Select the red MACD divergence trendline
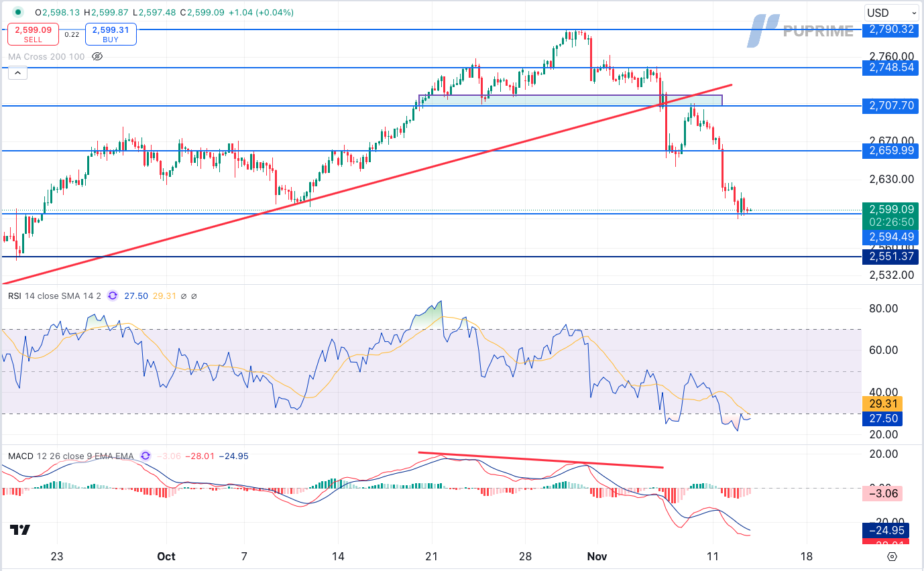Viewport: 924px width, 571px height. pyautogui.click(x=540, y=460)
